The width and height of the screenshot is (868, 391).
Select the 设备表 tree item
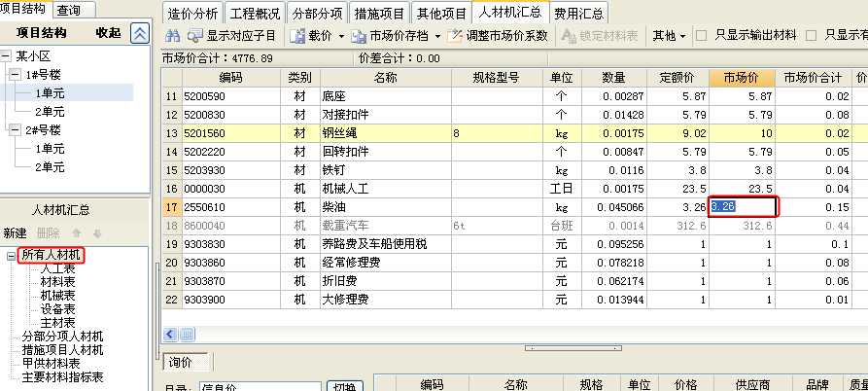[57, 309]
